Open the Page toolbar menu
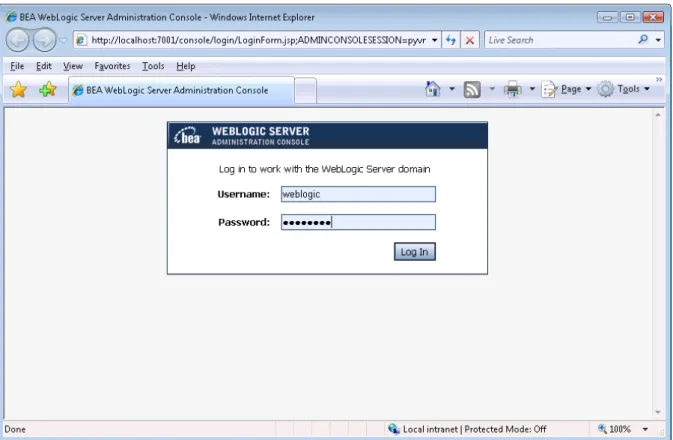 pyautogui.click(x=567, y=89)
